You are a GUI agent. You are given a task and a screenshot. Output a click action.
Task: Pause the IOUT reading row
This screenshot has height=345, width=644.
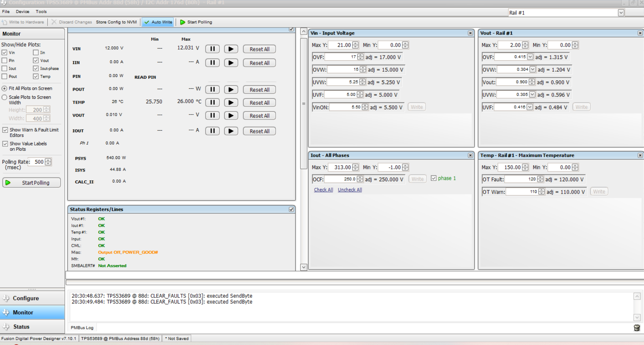[212, 131]
